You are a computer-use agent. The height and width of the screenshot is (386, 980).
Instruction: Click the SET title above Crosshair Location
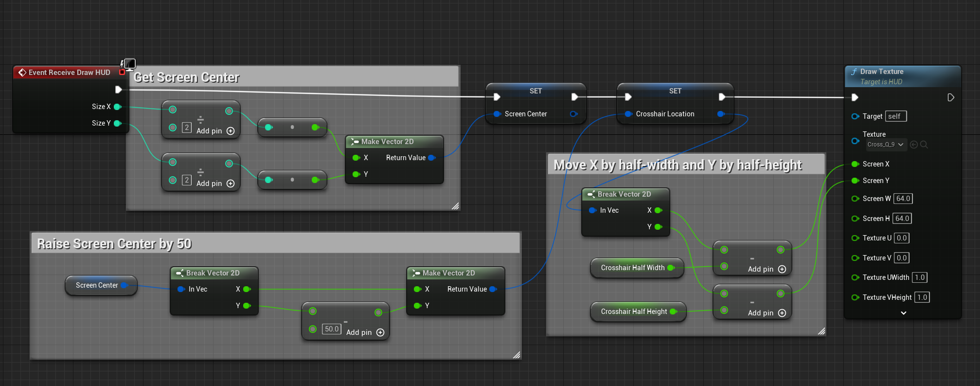point(675,91)
